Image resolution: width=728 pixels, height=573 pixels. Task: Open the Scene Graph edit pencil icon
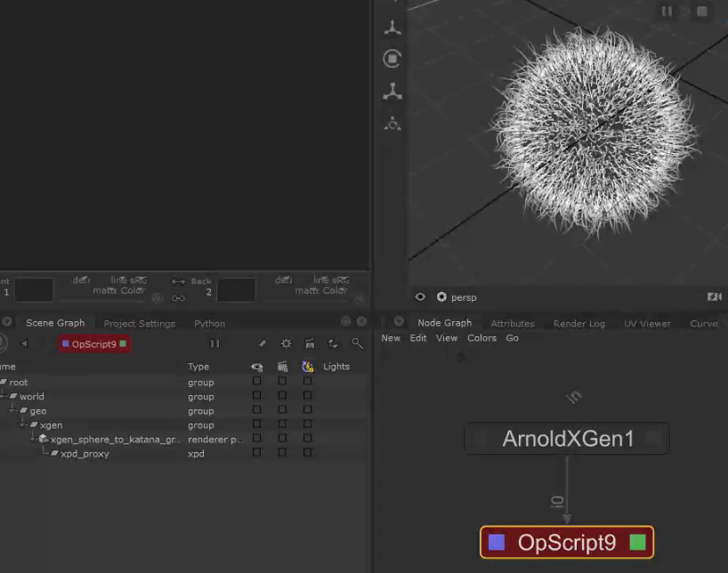[x=263, y=343]
